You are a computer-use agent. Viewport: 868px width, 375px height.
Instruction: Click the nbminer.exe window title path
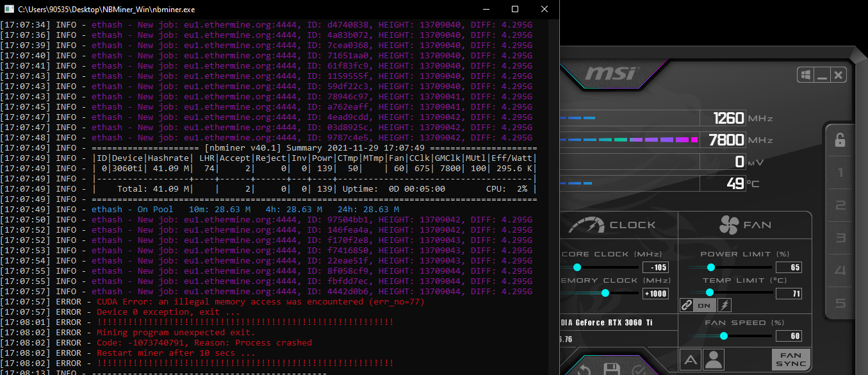point(106,10)
